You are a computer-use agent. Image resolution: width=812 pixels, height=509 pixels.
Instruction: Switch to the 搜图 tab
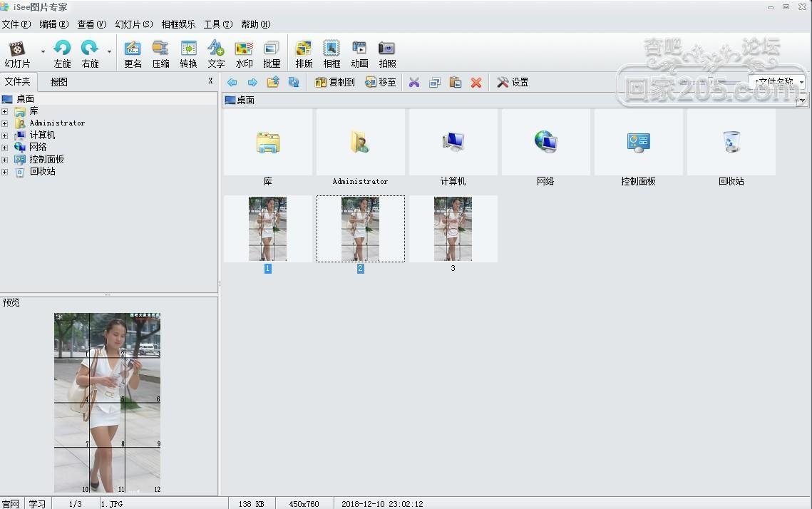pos(59,82)
